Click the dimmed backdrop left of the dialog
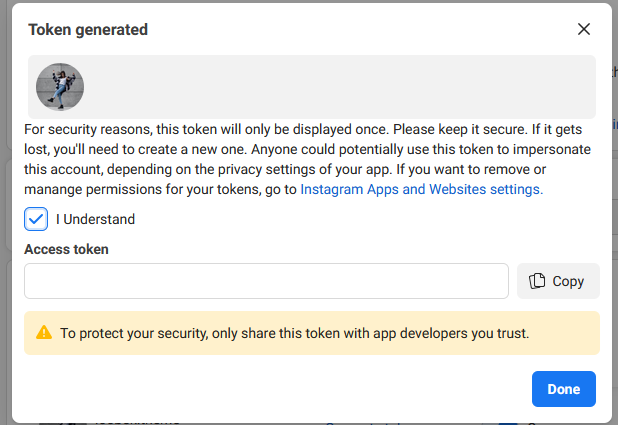The height and width of the screenshot is (425, 618). point(6,213)
